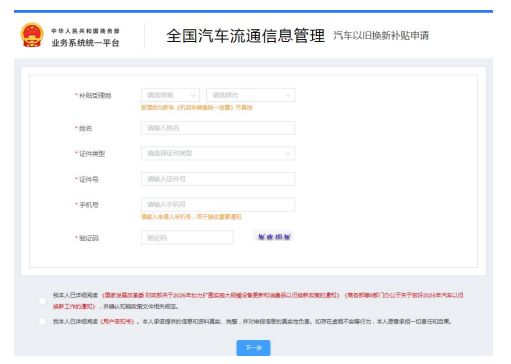Click the 业务系统统一平台 title text
The width and height of the screenshot is (511, 364).
click(x=85, y=43)
